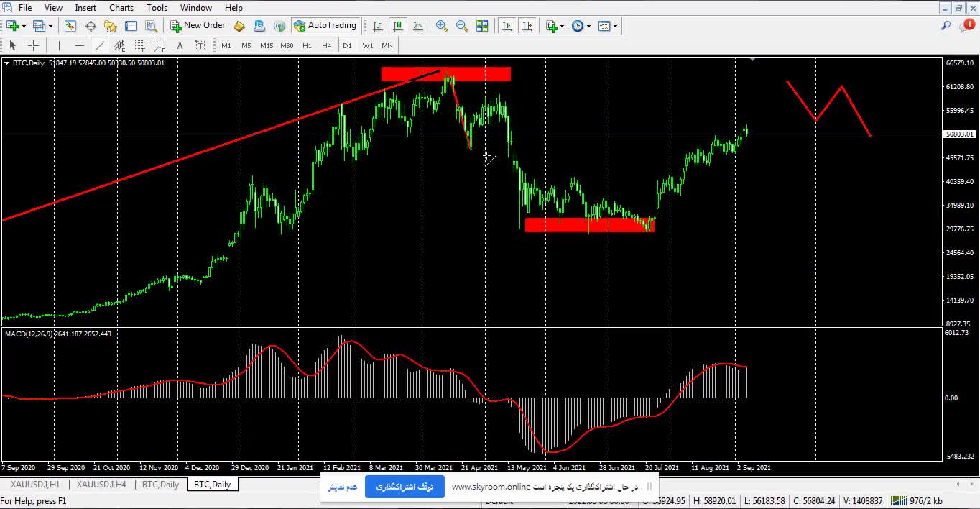Toggle the chart Auto Scroll button
Screen dimensions: 980x509
pos(507,25)
